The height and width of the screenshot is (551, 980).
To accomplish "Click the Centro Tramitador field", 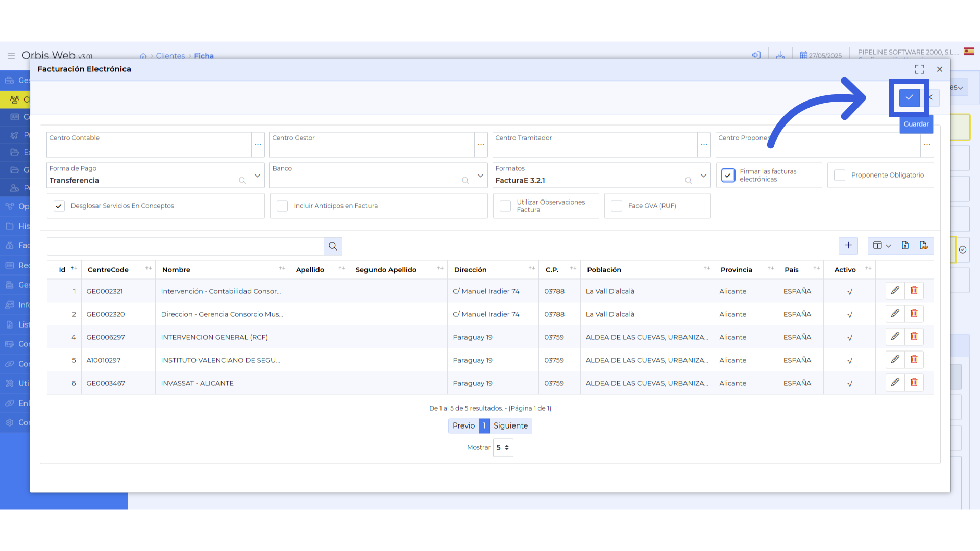I will (595, 145).
